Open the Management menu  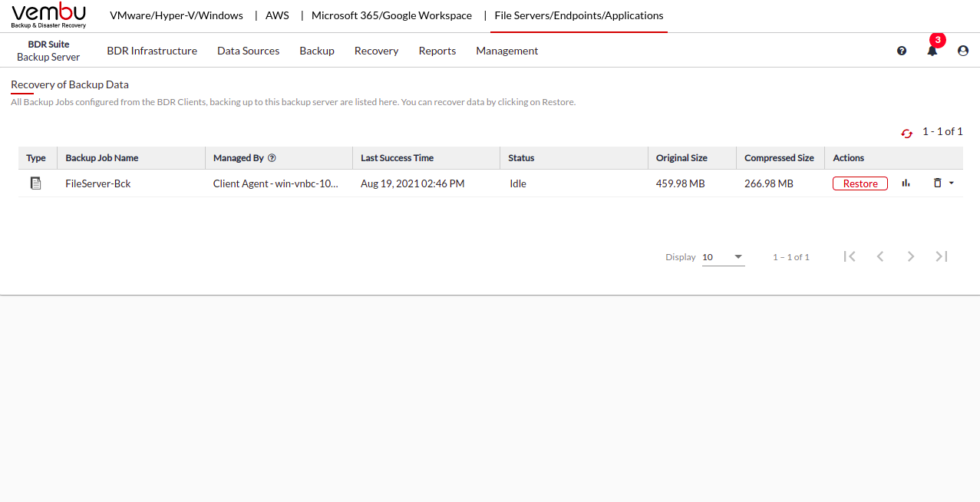pos(507,51)
